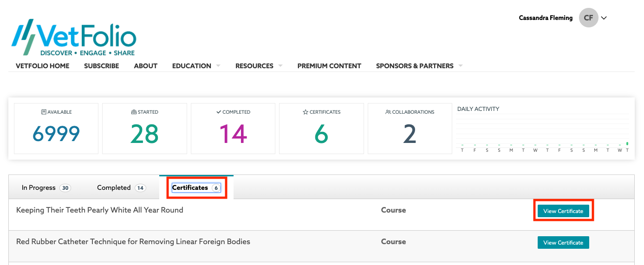Open the SUBSCRIBE menu item
Image resolution: width=644 pixels, height=265 pixels.
tap(102, 66)
